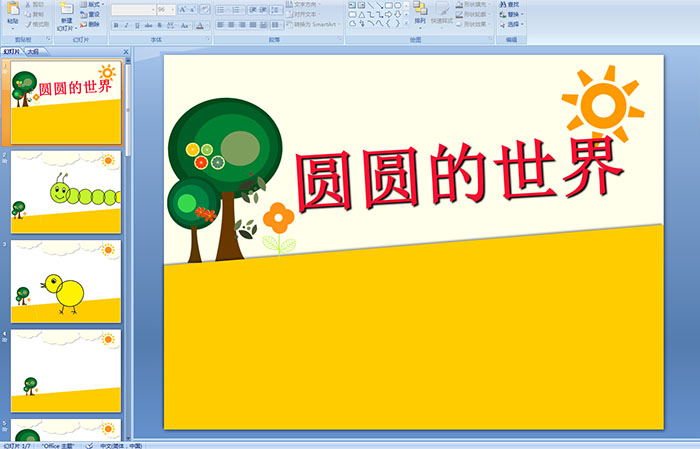700x449 pixels.
Task: Open the Font dialog launcher
Action: pos(208,39)
